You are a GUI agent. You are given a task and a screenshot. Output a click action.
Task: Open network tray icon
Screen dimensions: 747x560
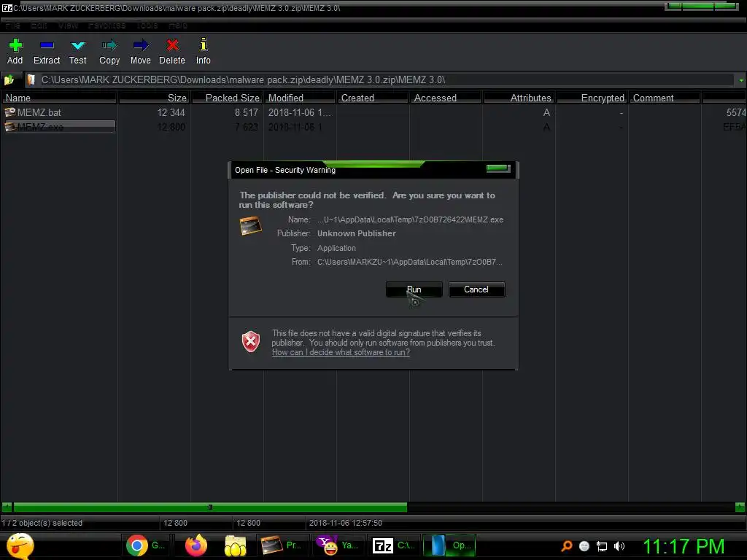coord(602,546)
